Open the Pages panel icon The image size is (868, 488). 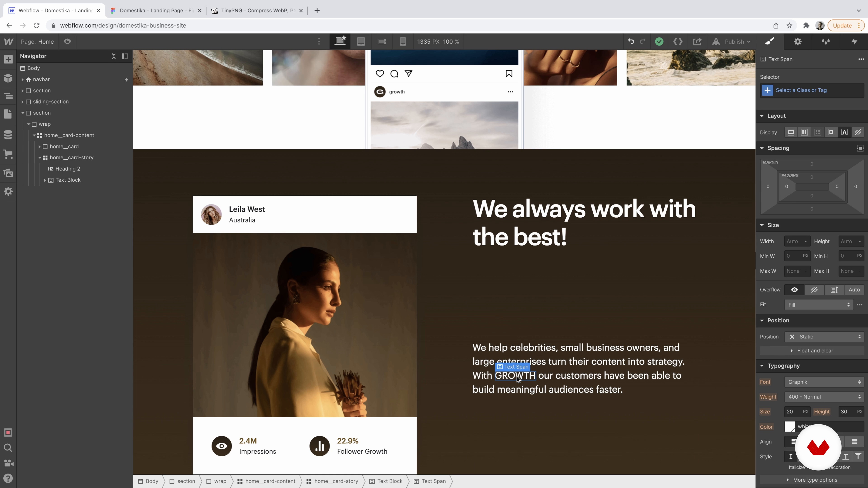point(8,114)
